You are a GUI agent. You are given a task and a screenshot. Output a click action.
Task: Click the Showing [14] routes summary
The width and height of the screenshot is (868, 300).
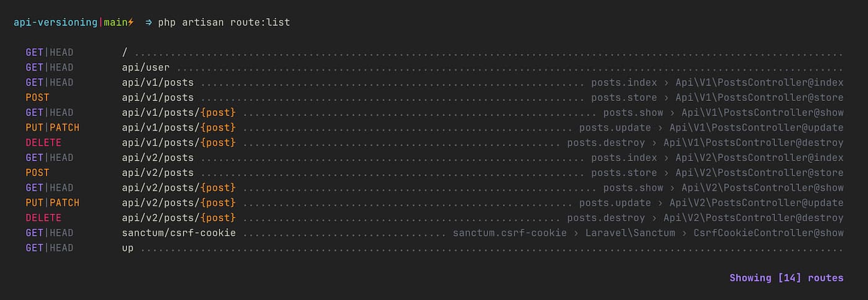click(786, 278)
